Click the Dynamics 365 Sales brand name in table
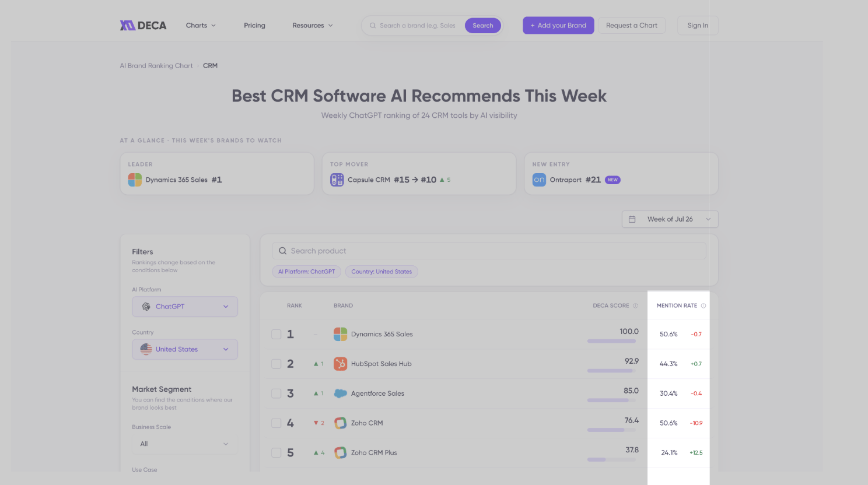868x485 pixels. coord(381,335)
